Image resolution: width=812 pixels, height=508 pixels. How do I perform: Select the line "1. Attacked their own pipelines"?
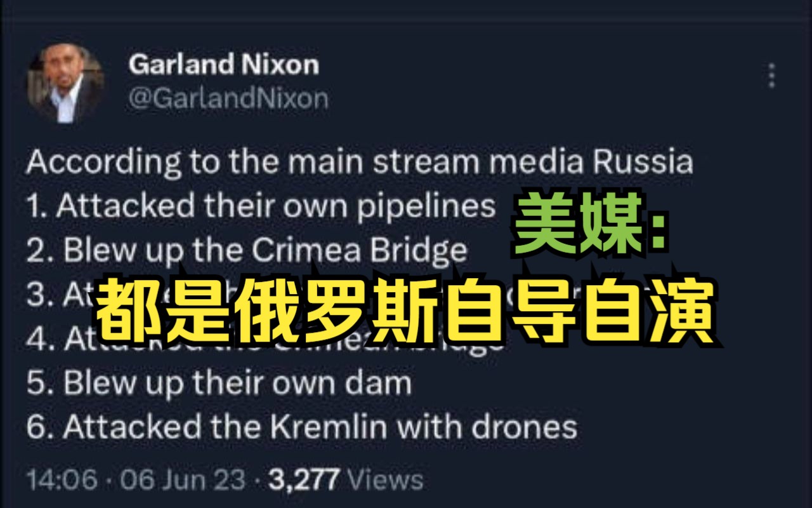pyautogui.click(x=261, y=207)
